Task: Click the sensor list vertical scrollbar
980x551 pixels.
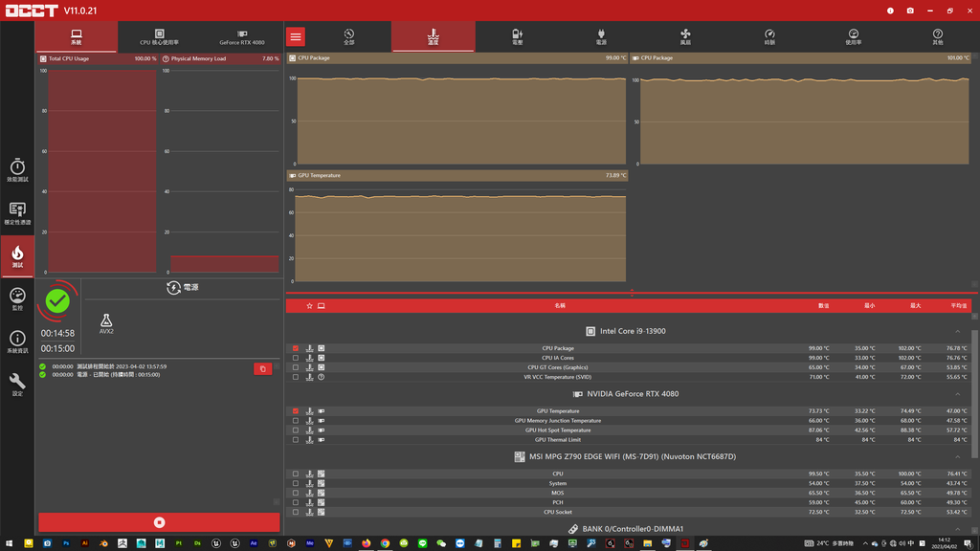Action: click(975, 383)
